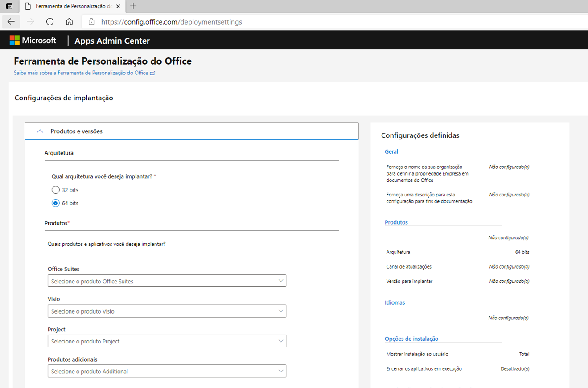Viewport: 588px width, 388px height.
Task: Click the Canal de atualizações summary row
Action: point(458,267)
